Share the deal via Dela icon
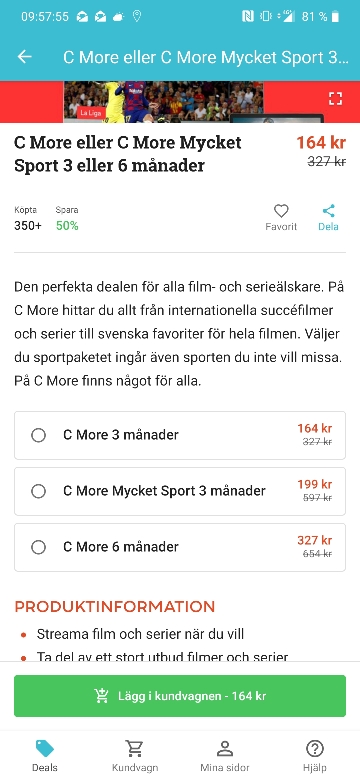Viewport: 360px width, 780px height. point(328,217)
